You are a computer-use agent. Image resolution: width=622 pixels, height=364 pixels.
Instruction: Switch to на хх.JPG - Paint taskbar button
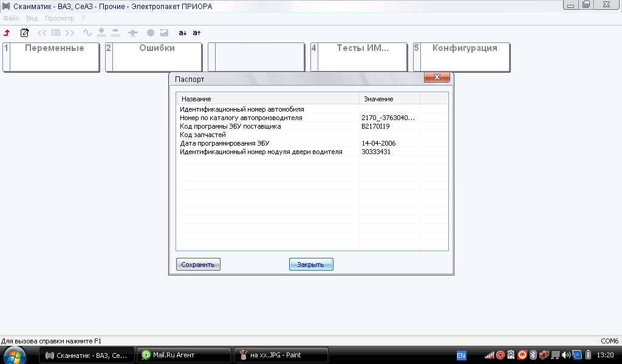(281, 356)
